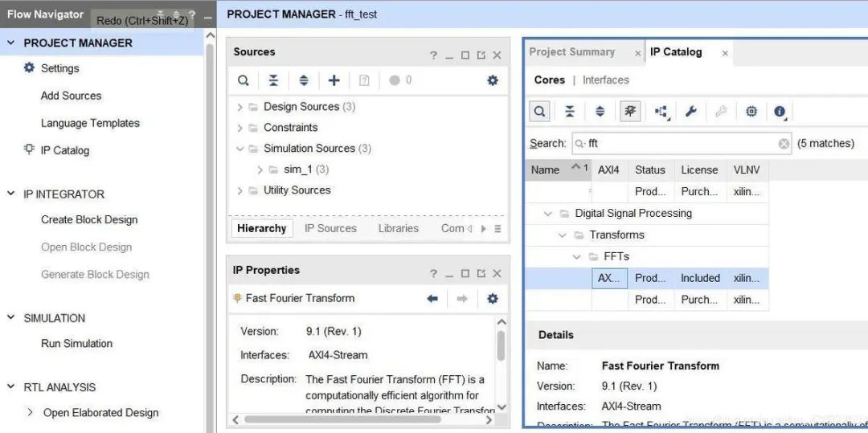Collapse the Simulation Sources folder
This screenshot has height=433, width=868.
pos(240,149)
